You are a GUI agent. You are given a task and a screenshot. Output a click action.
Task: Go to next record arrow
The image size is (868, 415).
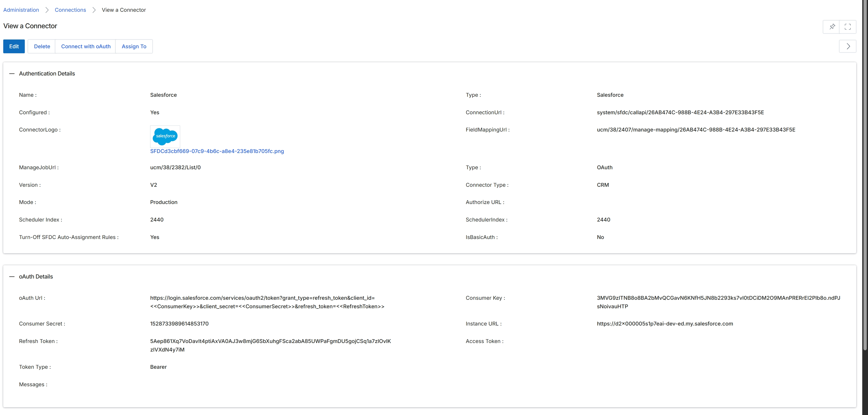click(848, 46)
